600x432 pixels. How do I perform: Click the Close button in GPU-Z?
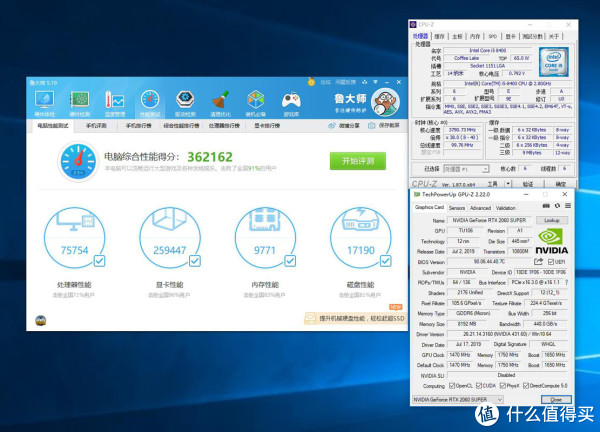click(556, 399)
